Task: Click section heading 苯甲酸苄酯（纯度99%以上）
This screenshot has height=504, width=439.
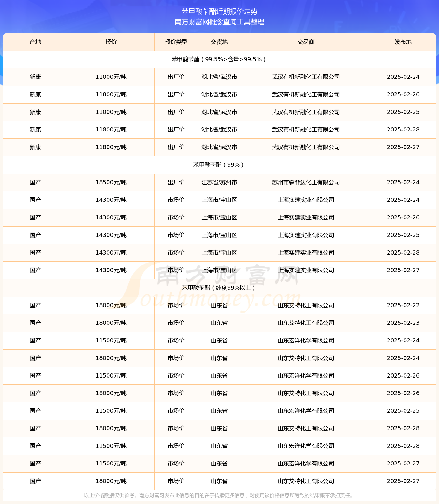Action: 219,288
